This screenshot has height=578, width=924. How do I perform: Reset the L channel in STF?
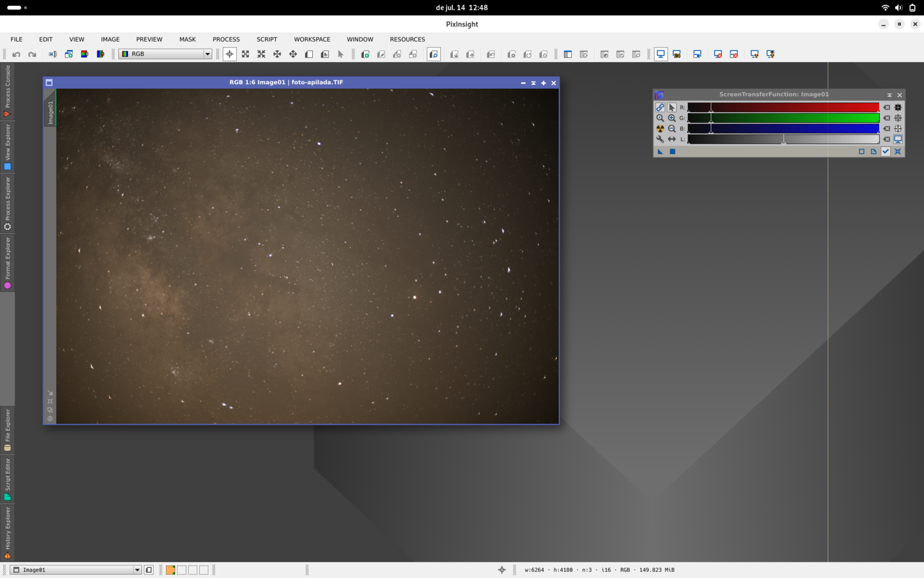click(x=887, y=139)
